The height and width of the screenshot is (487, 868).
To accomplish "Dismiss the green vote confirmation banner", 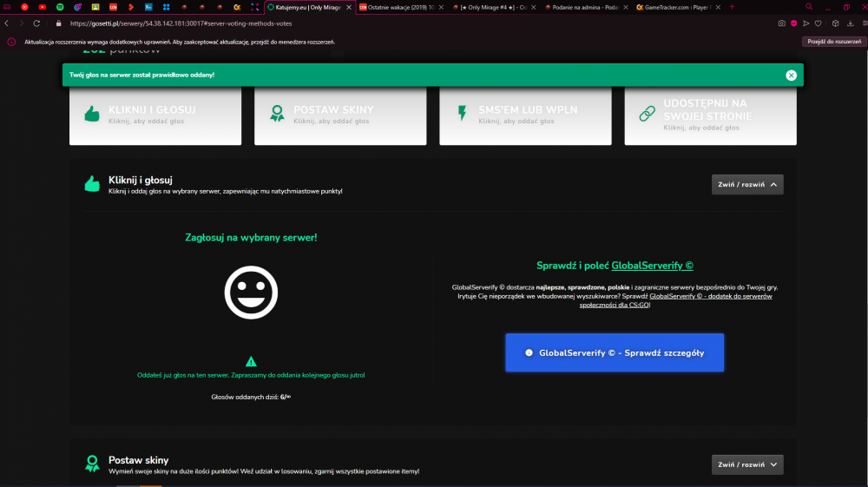I will point(791,76).
